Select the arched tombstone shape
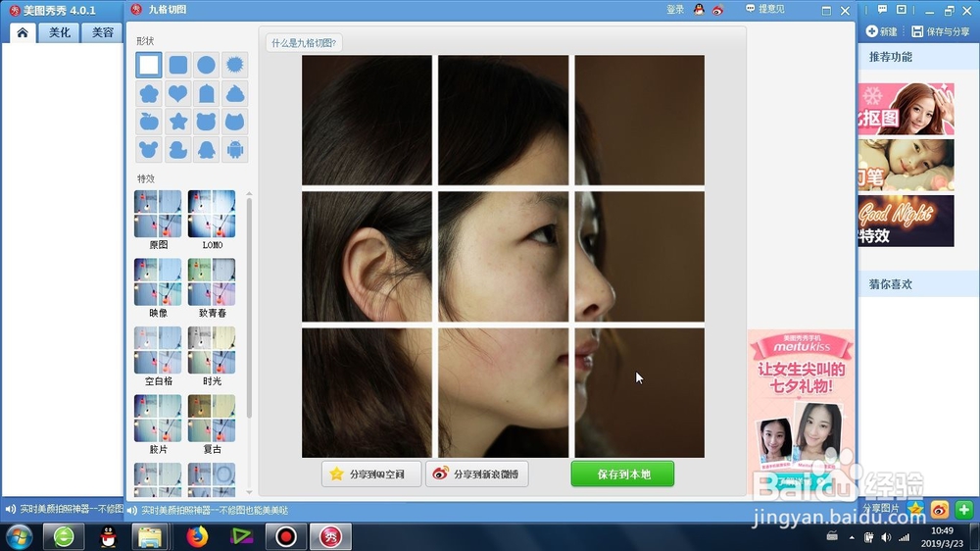Screen dimensions: 980x551 (206, 94)
